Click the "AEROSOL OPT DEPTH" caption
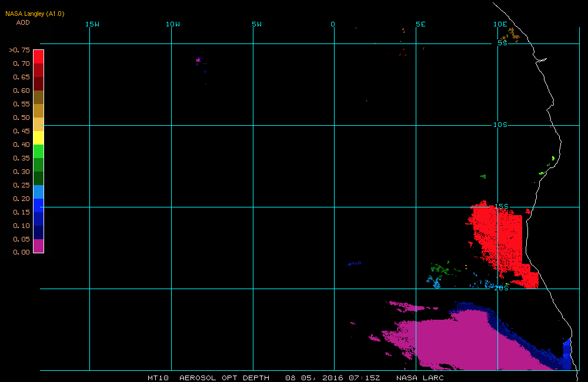This screenshot has width=588, height=382. 224,378
